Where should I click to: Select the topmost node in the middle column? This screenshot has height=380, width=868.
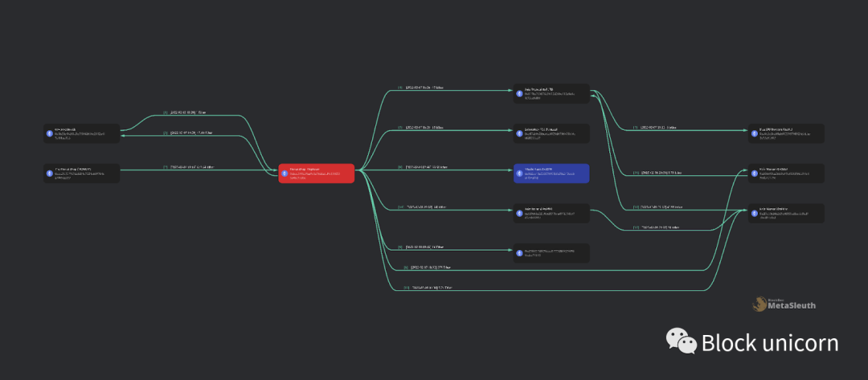click(551, 93)
